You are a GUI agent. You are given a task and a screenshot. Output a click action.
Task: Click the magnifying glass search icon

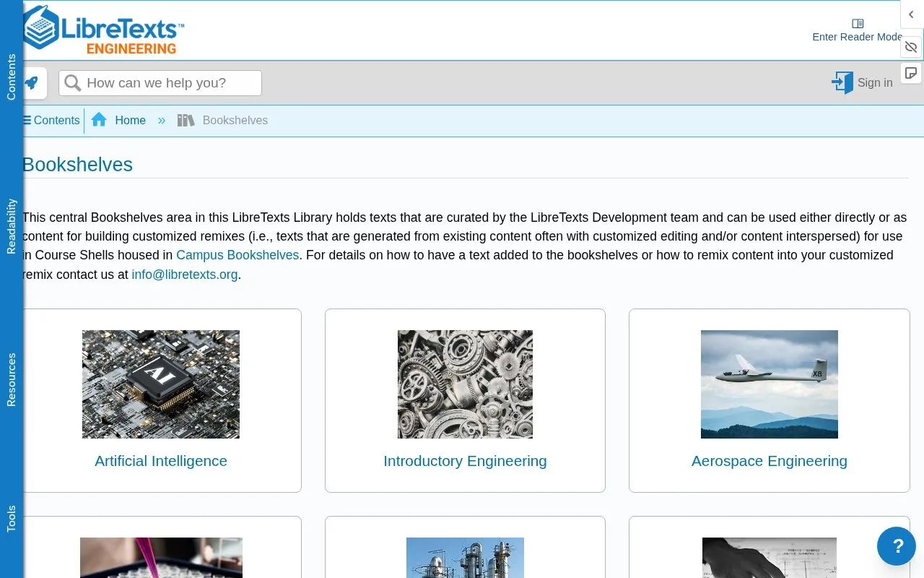point(72,83)
